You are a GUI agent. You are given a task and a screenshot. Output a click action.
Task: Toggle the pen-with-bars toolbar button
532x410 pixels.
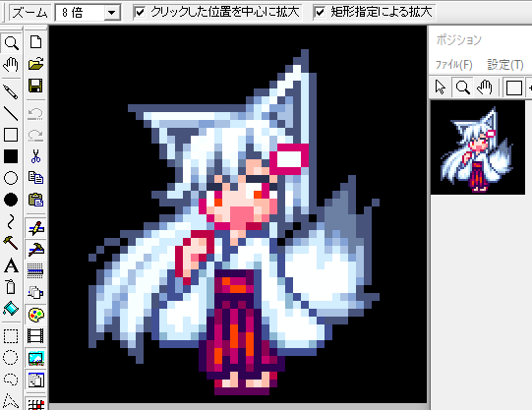pyautogui.click(x=35, y=228)
